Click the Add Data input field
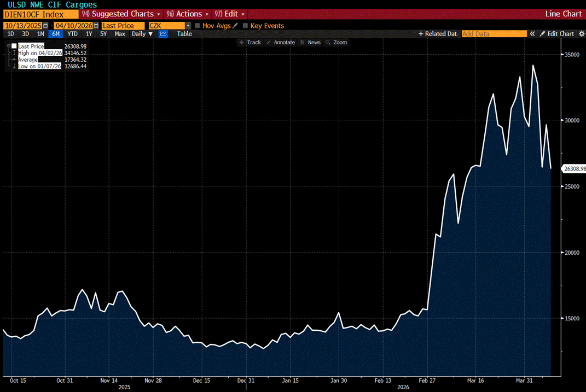The height and width of the screenshot is (392, 586). (494, 34)
